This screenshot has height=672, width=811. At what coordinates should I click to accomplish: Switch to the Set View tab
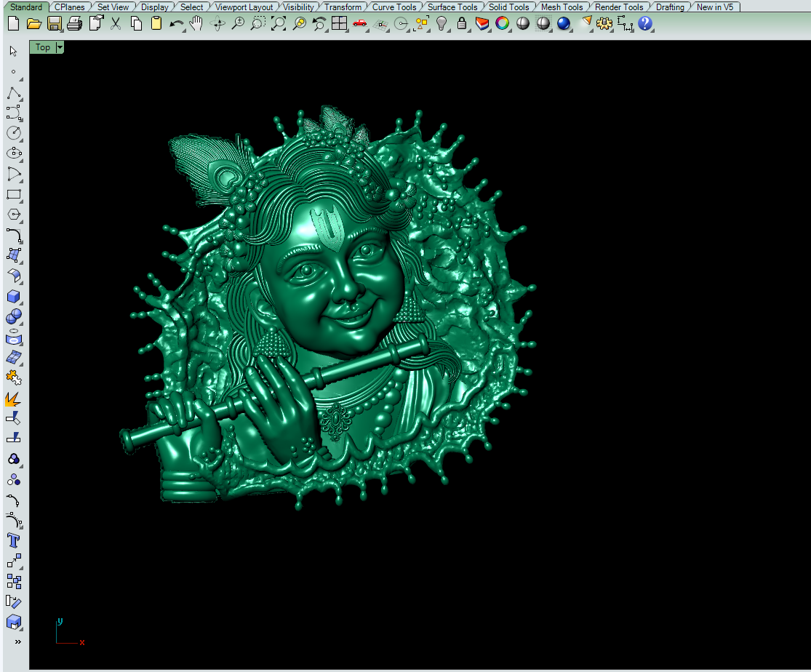113,7
